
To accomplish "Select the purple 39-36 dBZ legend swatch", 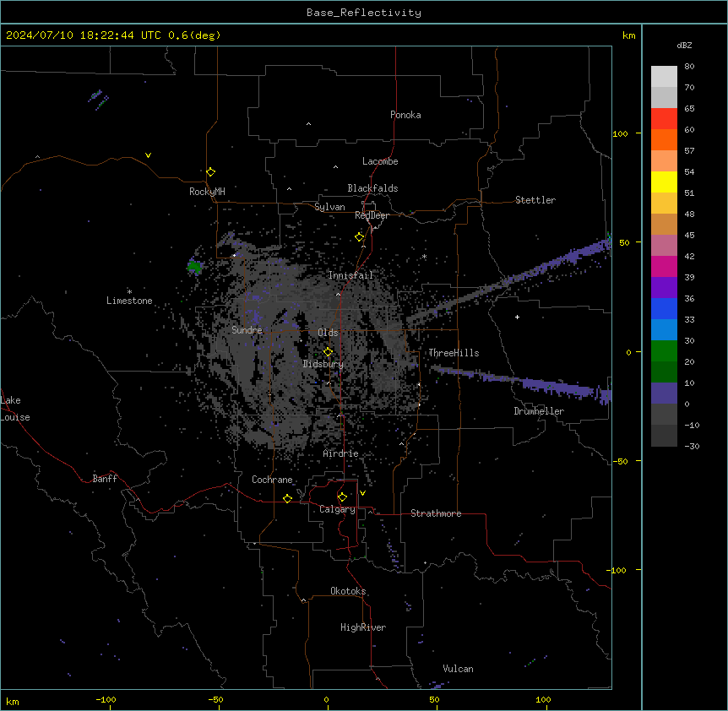I will [664, 288].
